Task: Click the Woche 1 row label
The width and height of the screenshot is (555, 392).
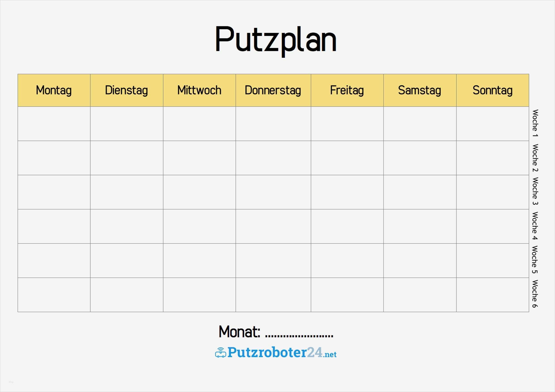Action: click(535, 123)
